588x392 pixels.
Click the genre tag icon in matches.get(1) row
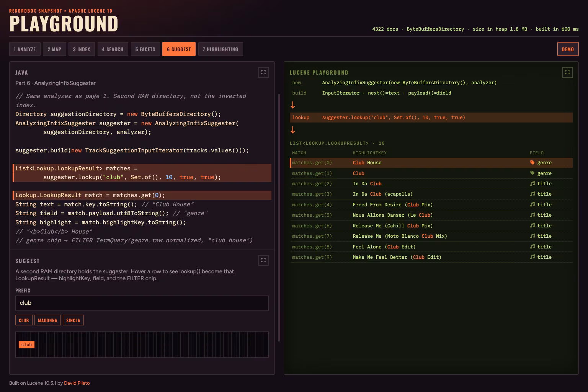pos(532,173)
